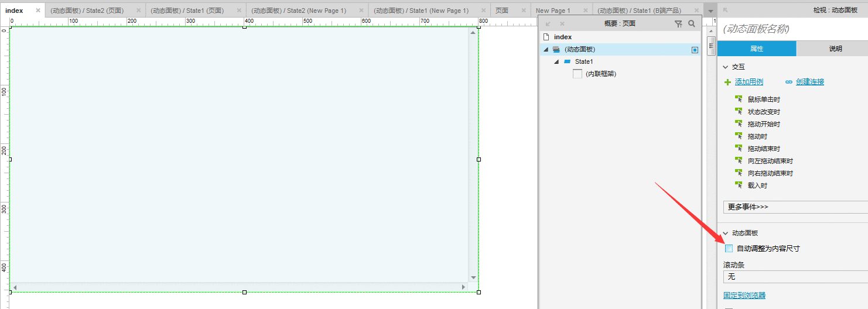Click the 添加用例 link
This screenshot has height=309, width=868.
[x=749, y=82]
